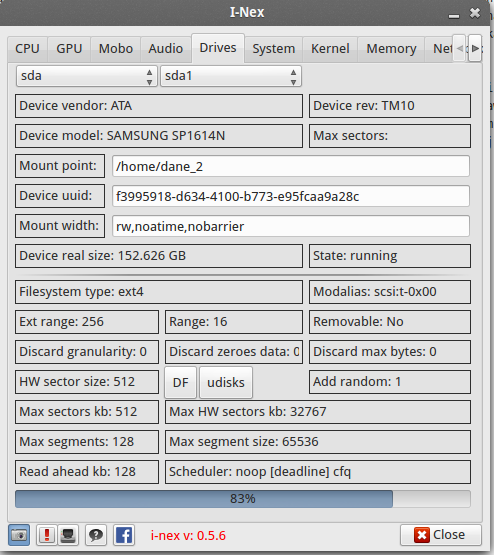Switch to the Audio tab
The height and width of the screenshot is (555, 494).
coord(166,49)
